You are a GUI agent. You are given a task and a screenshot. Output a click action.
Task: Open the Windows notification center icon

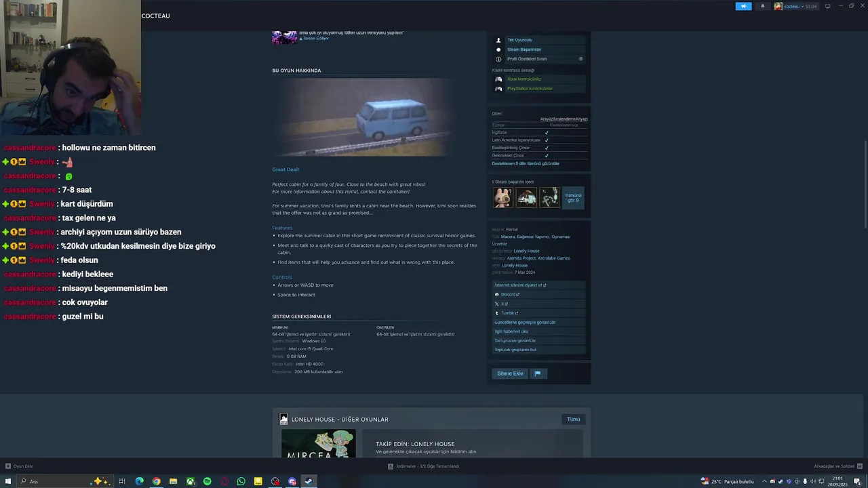[857, 481]
